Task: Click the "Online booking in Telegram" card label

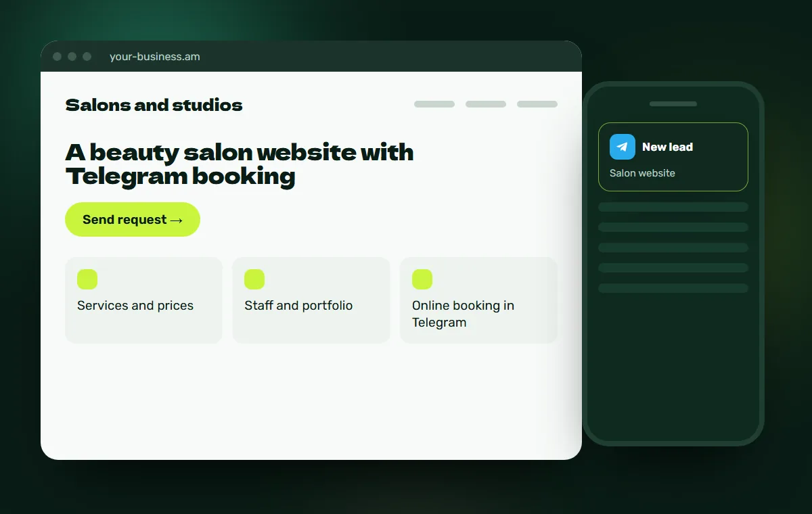Action: pyautogui.click(x=463, y=314)
